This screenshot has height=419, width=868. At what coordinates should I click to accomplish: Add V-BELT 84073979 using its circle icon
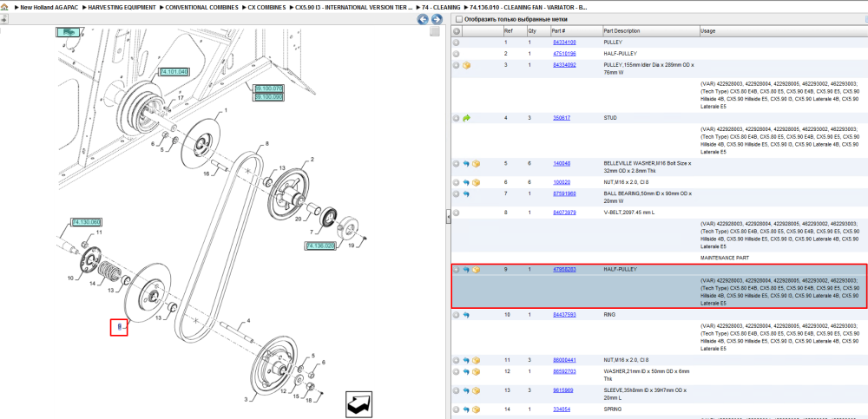tap(457, 213)
